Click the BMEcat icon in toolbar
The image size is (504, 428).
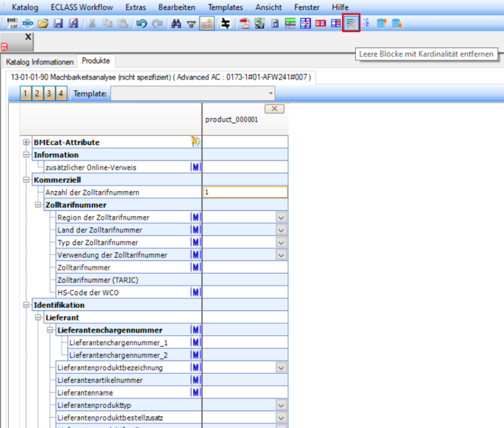pyautogui.click(x=12, y=23)
